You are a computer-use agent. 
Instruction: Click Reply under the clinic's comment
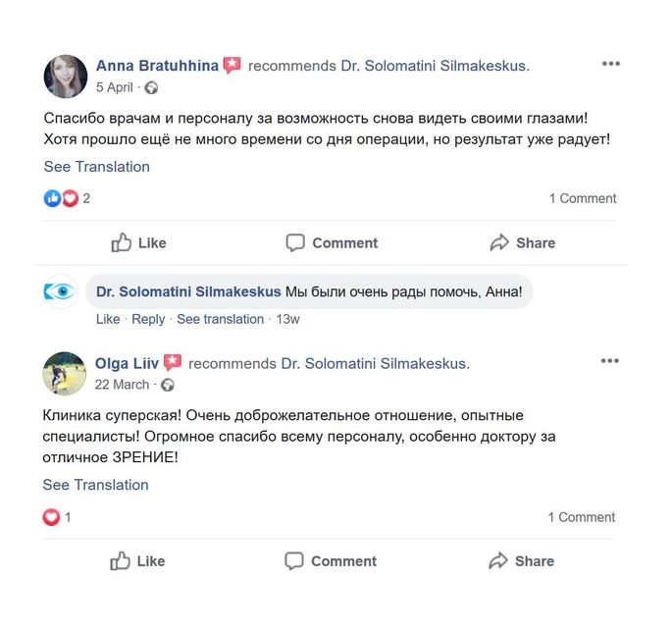click(x=148, y=319)
